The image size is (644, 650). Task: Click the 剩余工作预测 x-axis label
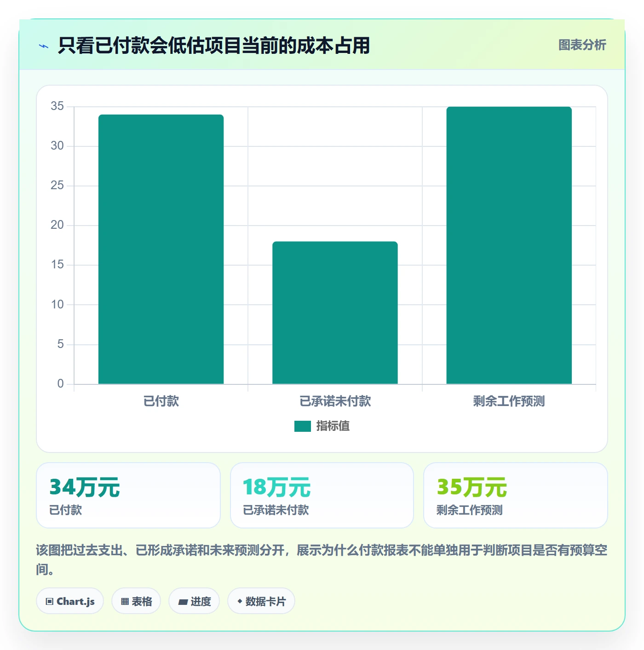coord(509,401)
